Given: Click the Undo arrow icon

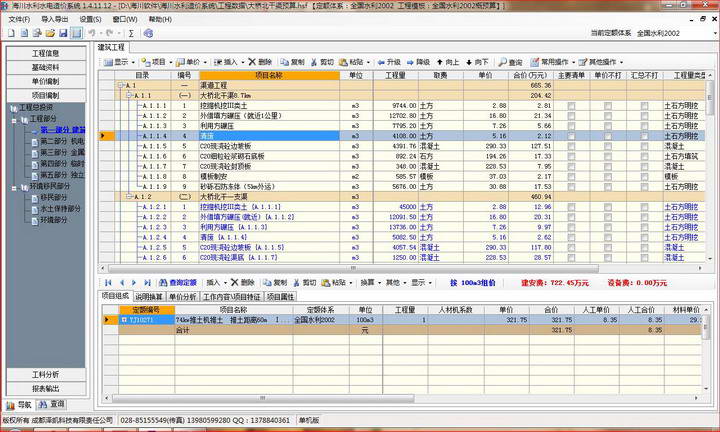Looking at the screenshot, I should tap(91, 33).
